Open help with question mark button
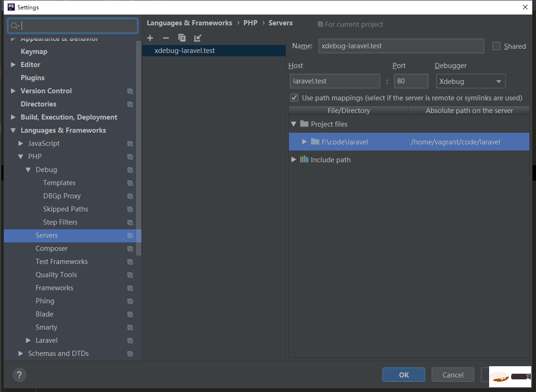This screenshot has height=392, width=536. pos(20,375)
